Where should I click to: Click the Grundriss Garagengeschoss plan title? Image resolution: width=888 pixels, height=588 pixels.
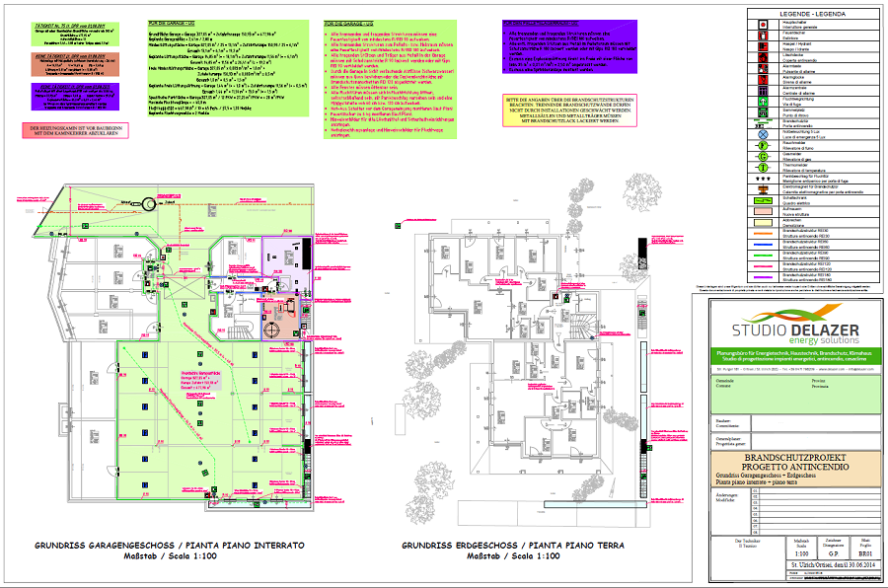tap(170, 545)
